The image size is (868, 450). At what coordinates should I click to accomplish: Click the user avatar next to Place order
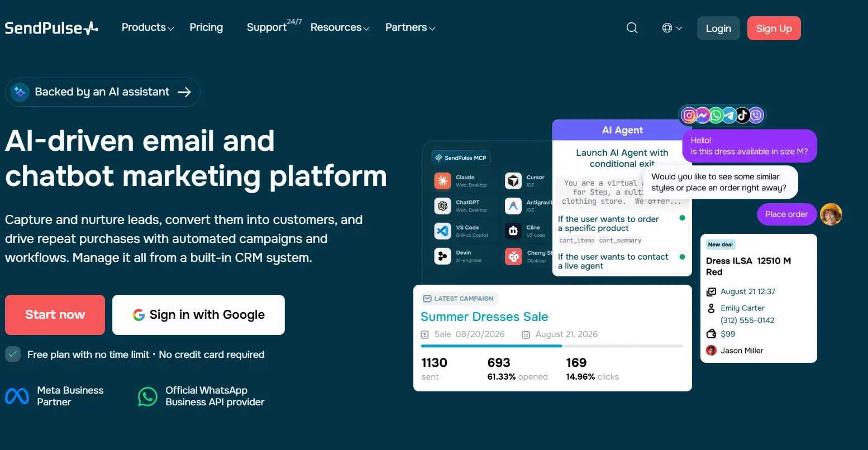[831, 214]
